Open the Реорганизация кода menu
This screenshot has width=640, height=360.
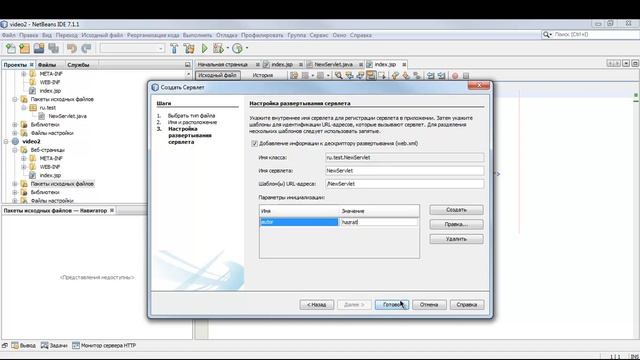pos(153,35)
